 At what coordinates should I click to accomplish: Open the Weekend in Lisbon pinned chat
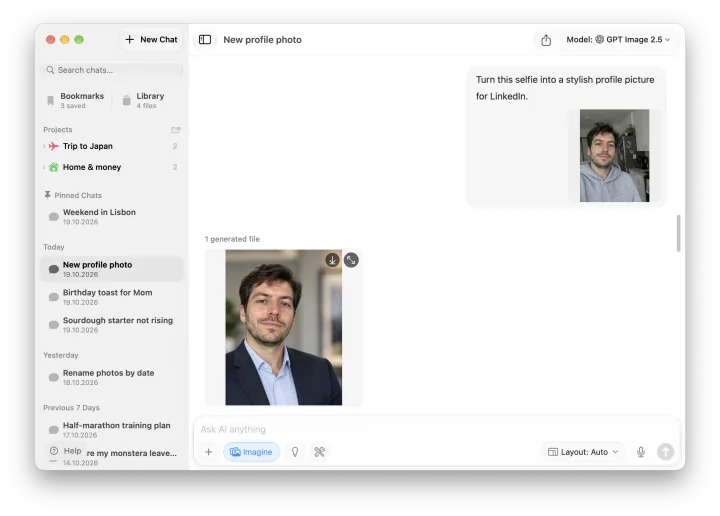tap(112, 217)
